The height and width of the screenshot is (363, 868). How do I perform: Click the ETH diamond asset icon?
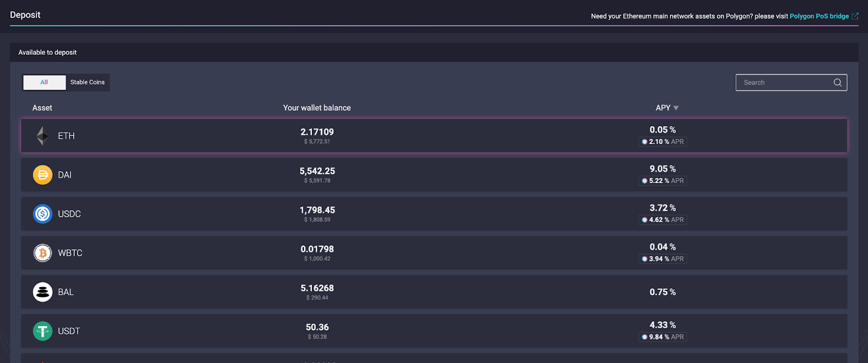pyautogui.click(x=42, y=136)
